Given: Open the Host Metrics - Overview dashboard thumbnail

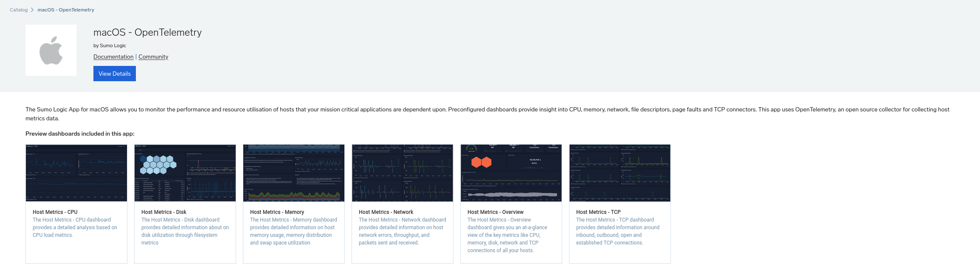Looking at the screenshot, I should click(x=511, y=173).
